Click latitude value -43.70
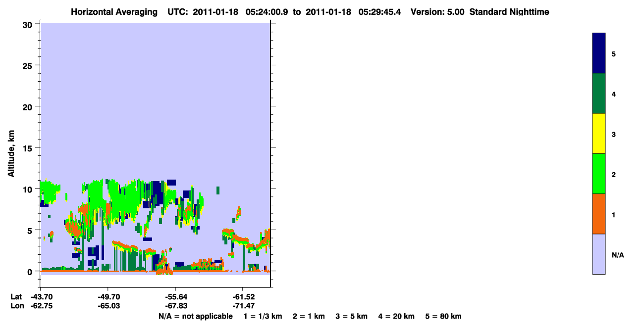 [x=41, y=297]
